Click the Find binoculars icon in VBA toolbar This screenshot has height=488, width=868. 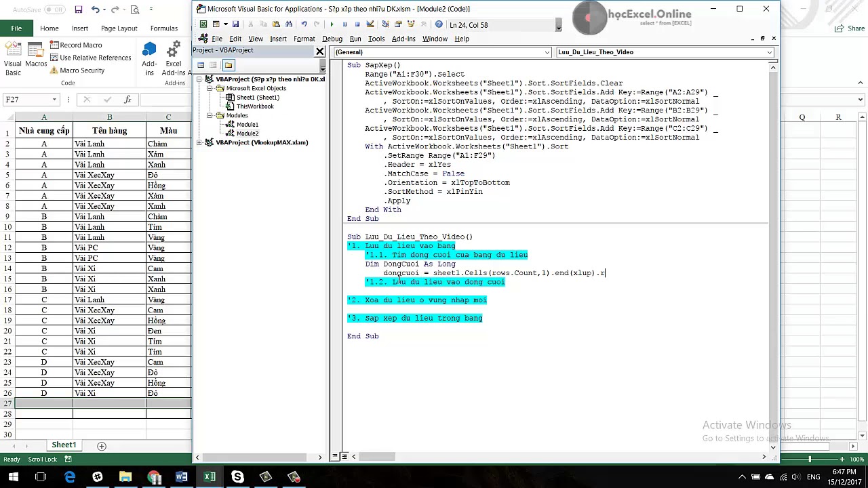pos(289,24)
